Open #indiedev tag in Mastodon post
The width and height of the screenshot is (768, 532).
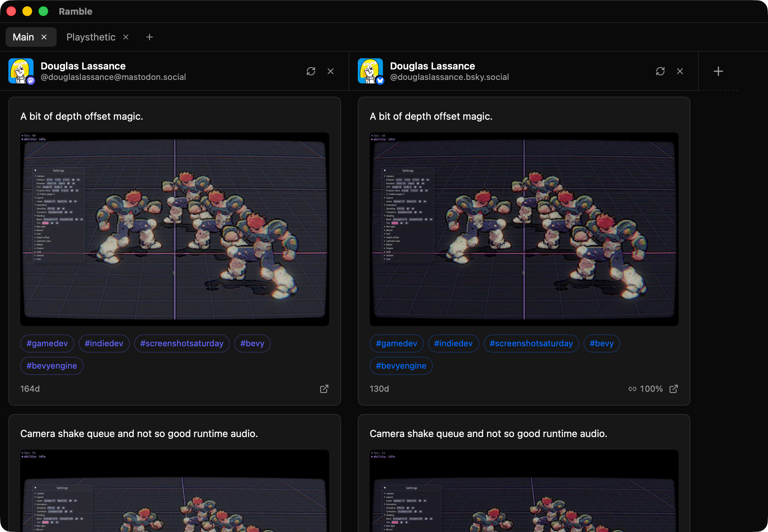tap(104, 343)
